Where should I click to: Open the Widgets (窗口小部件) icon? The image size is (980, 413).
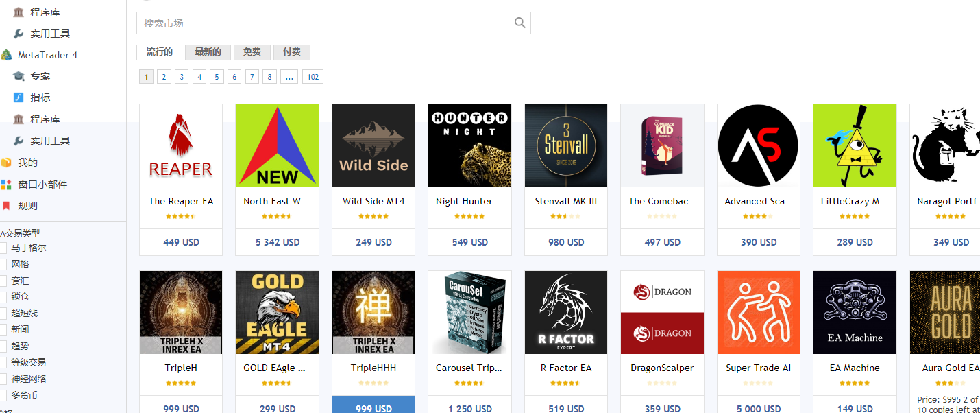[6, 185]
